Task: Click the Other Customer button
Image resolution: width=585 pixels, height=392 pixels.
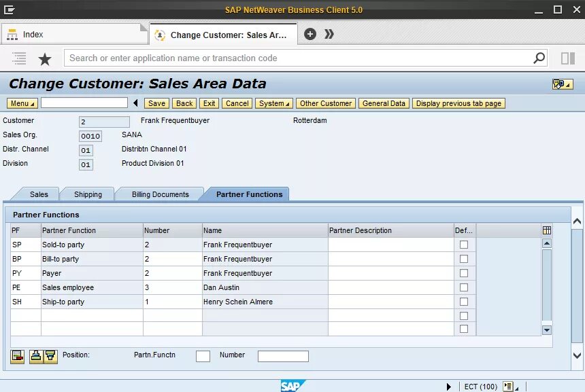Action: (x=326, y=103)
